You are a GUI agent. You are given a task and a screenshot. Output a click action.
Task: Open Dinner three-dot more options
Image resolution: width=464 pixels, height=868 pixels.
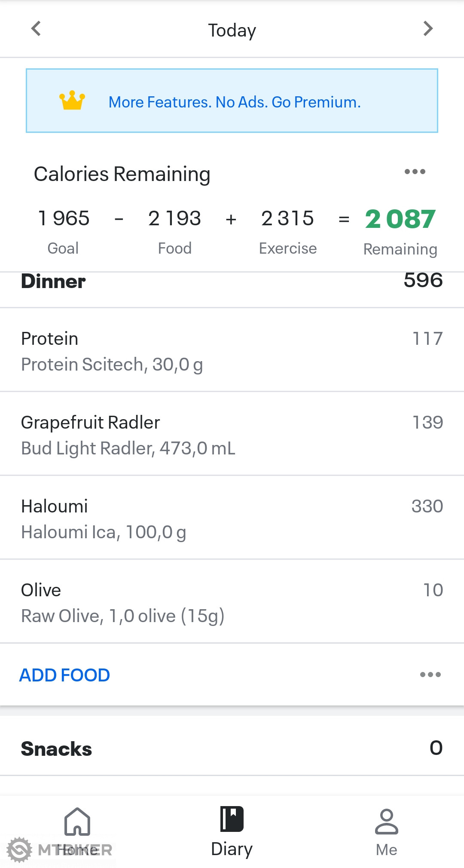430,675
